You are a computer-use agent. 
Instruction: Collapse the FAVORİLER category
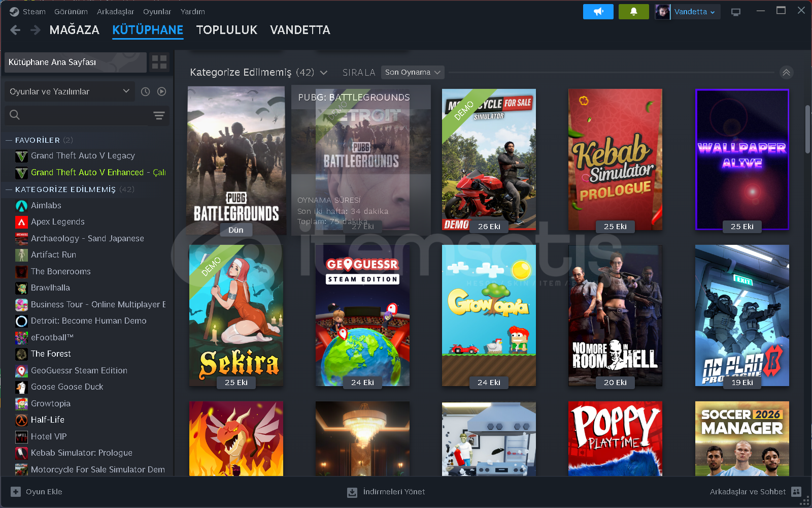coord(9,140)
